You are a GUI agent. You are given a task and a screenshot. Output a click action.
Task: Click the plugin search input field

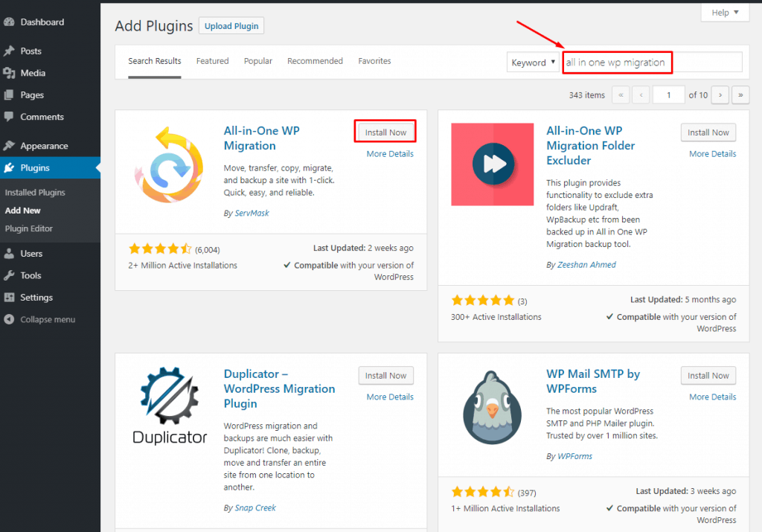tap(653, 63)
